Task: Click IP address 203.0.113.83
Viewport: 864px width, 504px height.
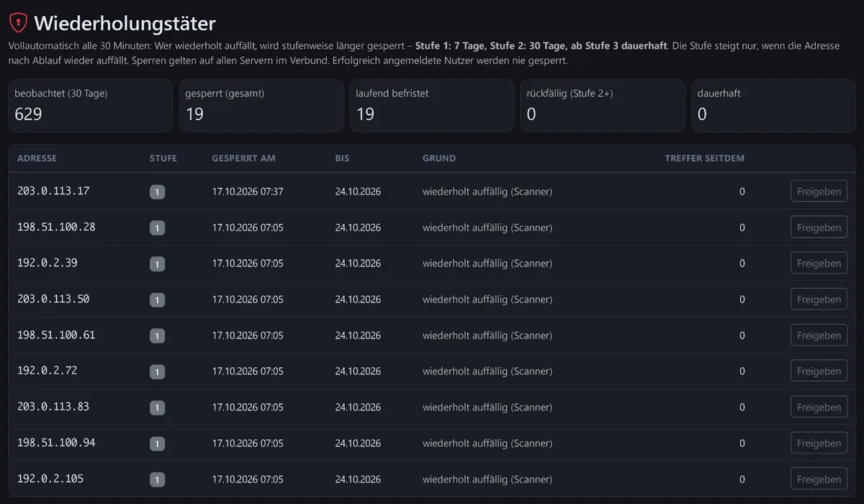Action: coord(53,407)
